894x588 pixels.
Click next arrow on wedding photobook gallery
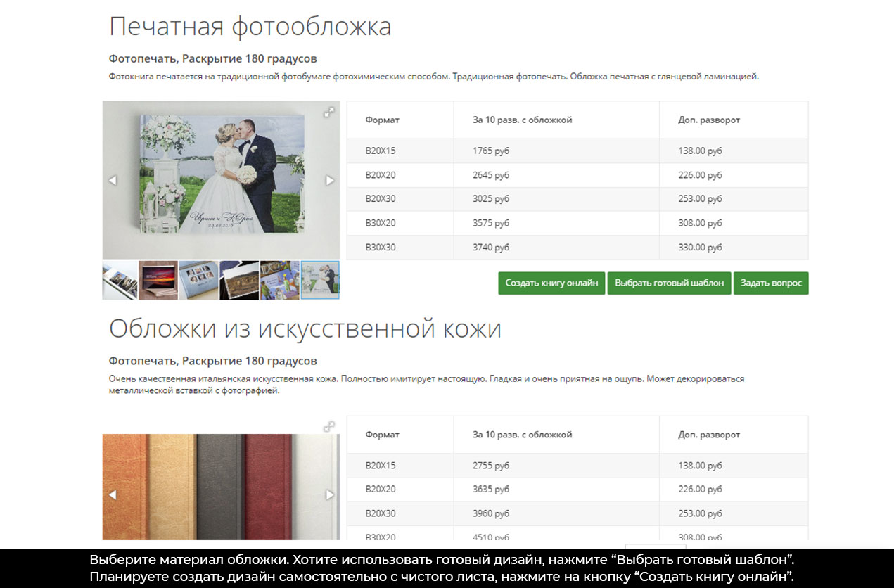[x=330, y=181]
